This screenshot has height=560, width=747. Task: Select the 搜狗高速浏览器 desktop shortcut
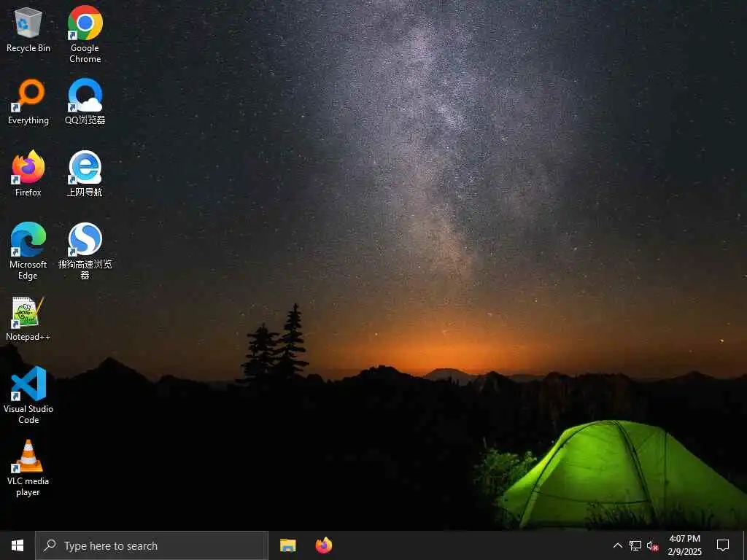click(85, 252)
